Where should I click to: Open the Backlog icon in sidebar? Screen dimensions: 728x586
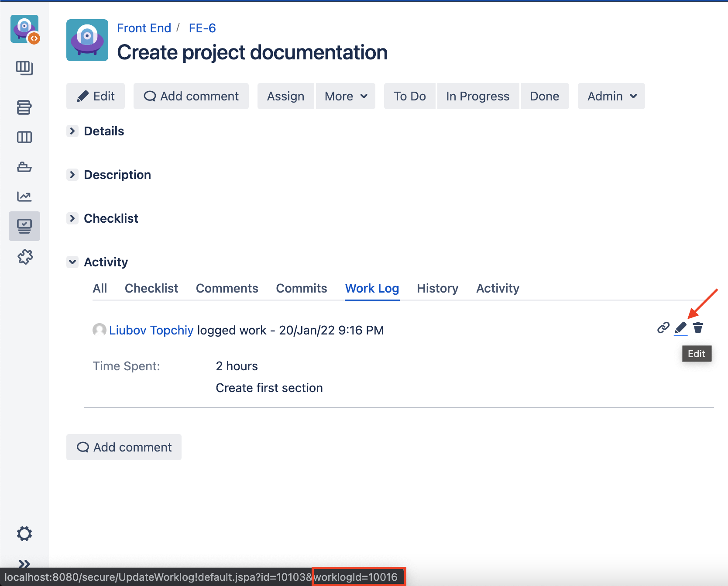tap(24, 107)
